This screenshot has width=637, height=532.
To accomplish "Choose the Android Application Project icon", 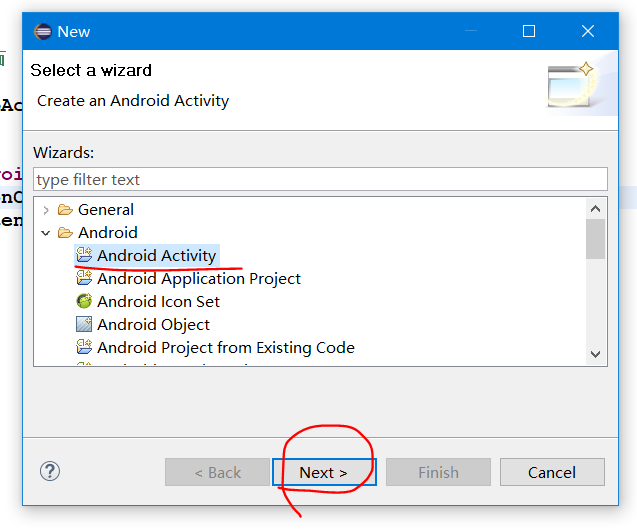I will [x=84, y=278].
